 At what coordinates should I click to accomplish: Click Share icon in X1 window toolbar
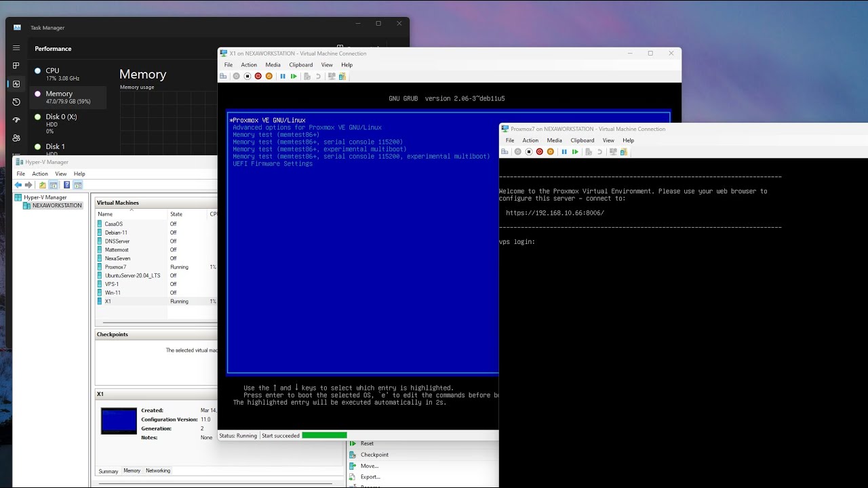coord(342,76)
